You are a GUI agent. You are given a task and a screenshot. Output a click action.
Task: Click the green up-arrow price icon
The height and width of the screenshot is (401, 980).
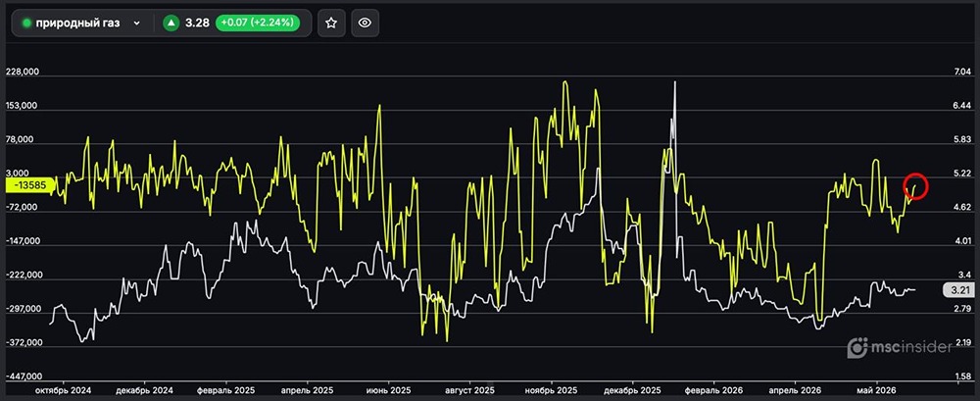[x=171, y=24]
